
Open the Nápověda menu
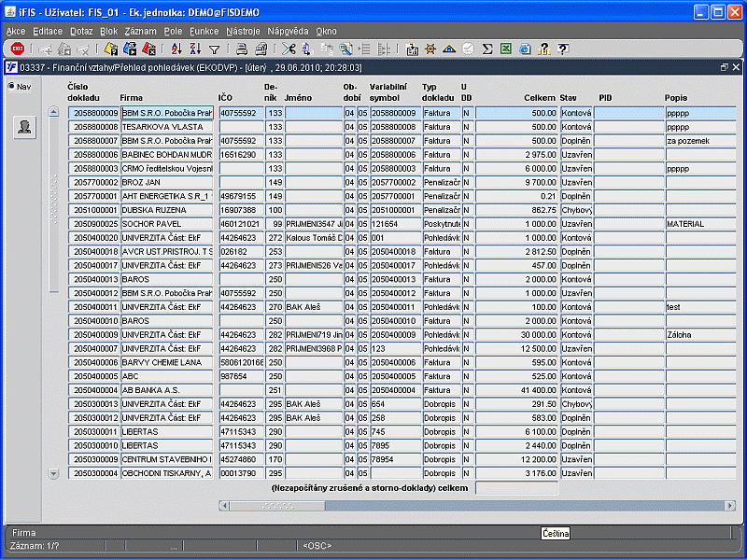287,31
